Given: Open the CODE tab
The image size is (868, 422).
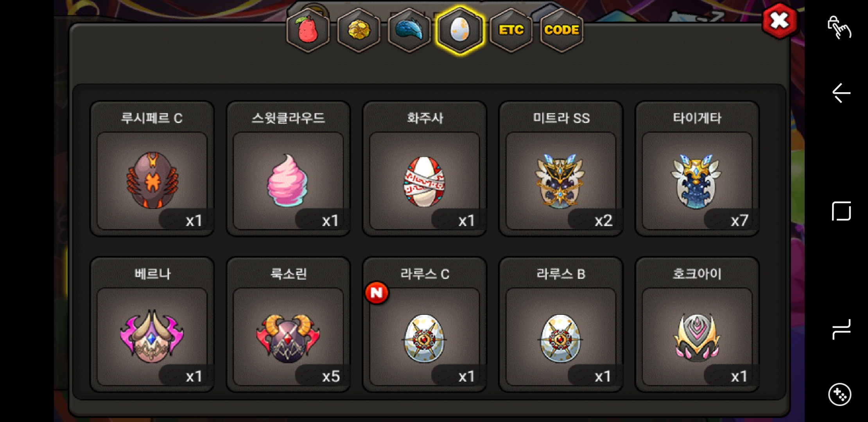Looking at the screenshot, I should (x=561, y=30).
